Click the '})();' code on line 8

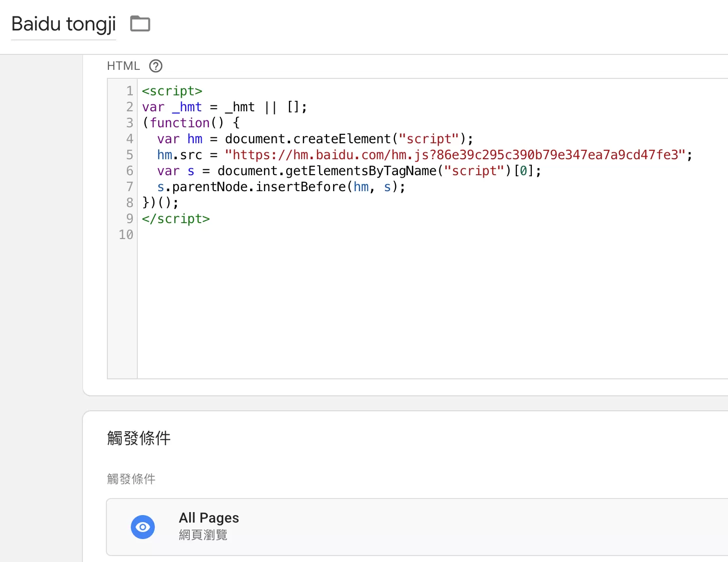point(160,203)
